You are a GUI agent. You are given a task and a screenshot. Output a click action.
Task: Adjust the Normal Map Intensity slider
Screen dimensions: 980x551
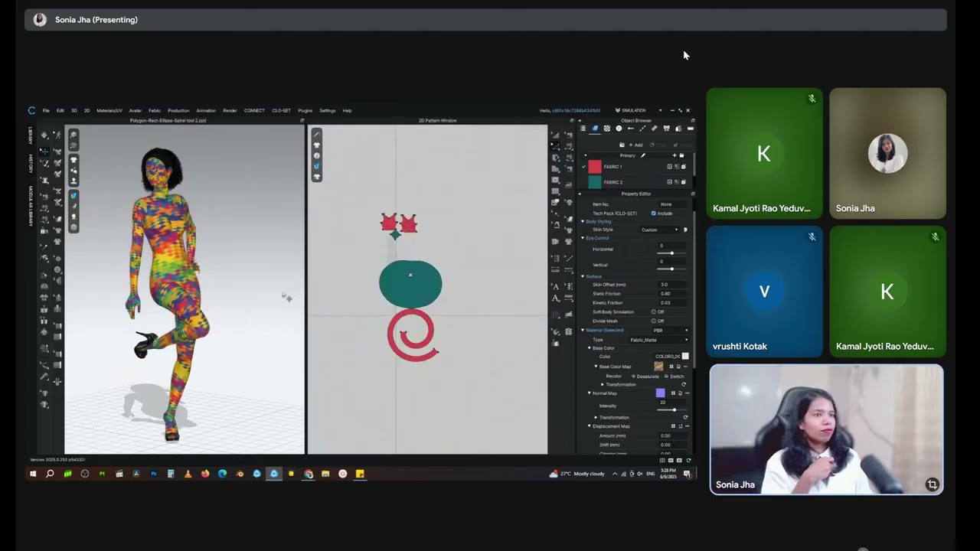point(671,410)
